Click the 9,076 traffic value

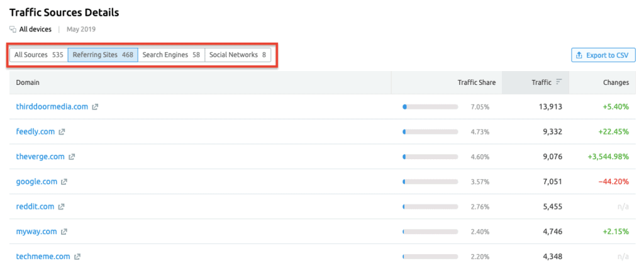[x=552, y=157]
